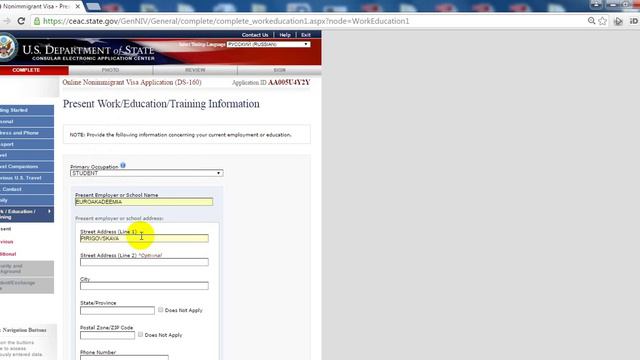Click the State/Province input field
Viewport: 640px width, 360px height.
(x=118, y=310)
